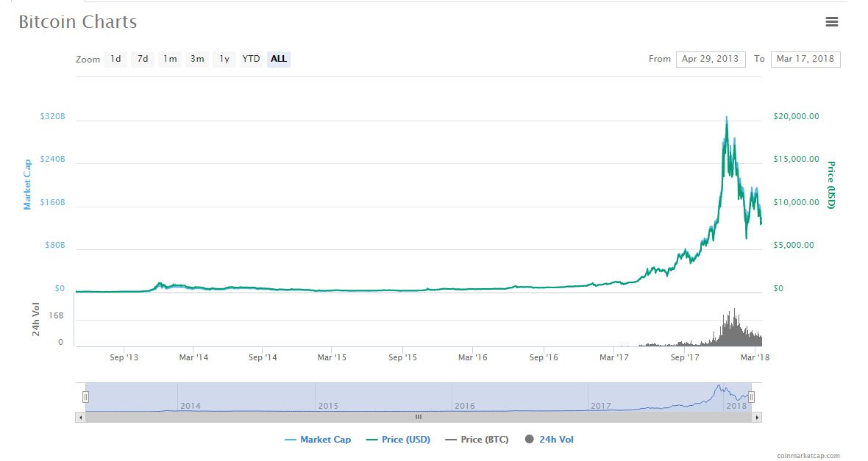Click the Price (USD) axis title

pyautogui.click(x=831, y=185)
